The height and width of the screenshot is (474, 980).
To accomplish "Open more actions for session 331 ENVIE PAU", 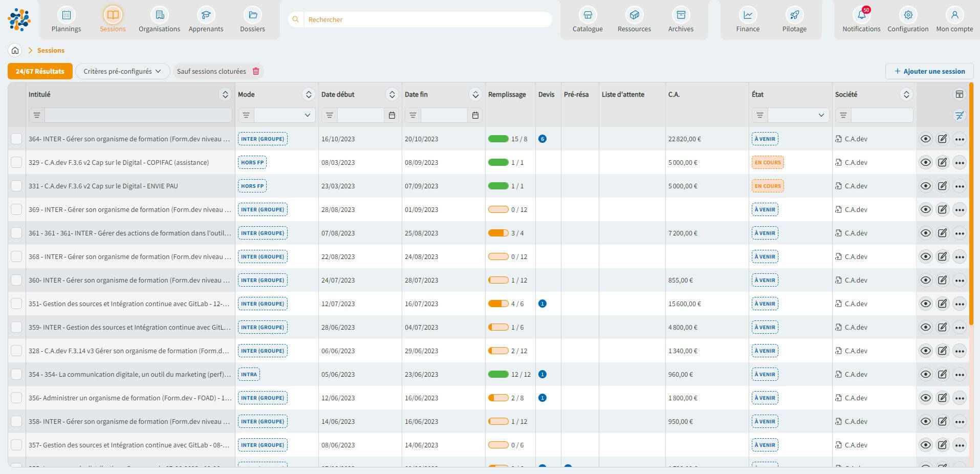I will 960,186.
